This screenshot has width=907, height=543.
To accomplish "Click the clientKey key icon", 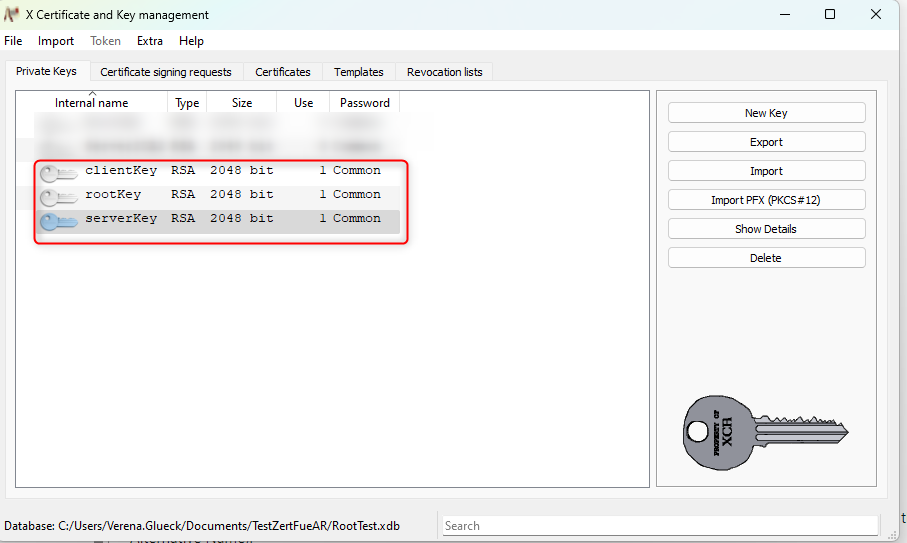I will [x=58, y=173].
